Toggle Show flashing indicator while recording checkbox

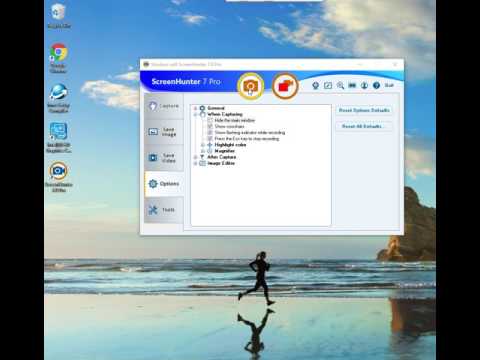210,132
